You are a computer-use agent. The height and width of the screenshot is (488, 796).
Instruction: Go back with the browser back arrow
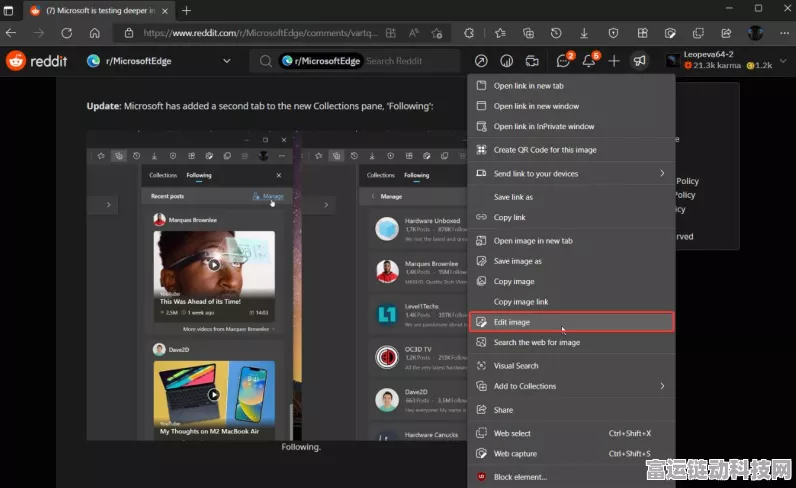(x=11, y=33)
